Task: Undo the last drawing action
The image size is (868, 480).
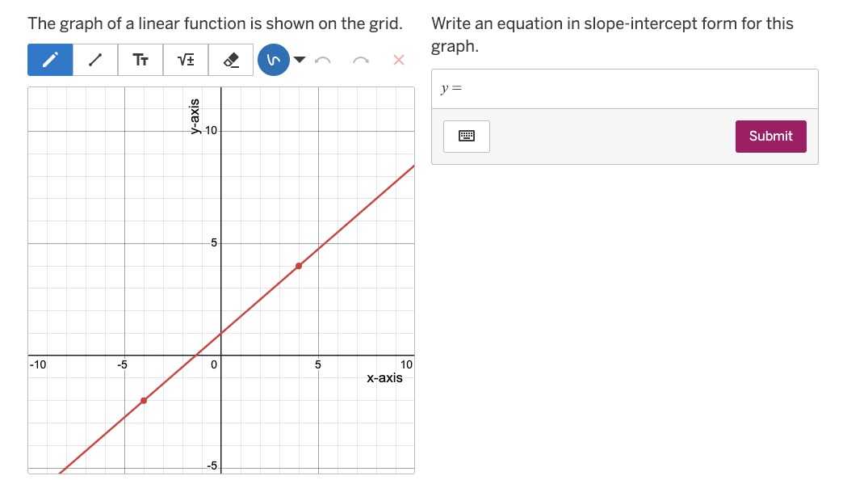Action: (323, 60)
